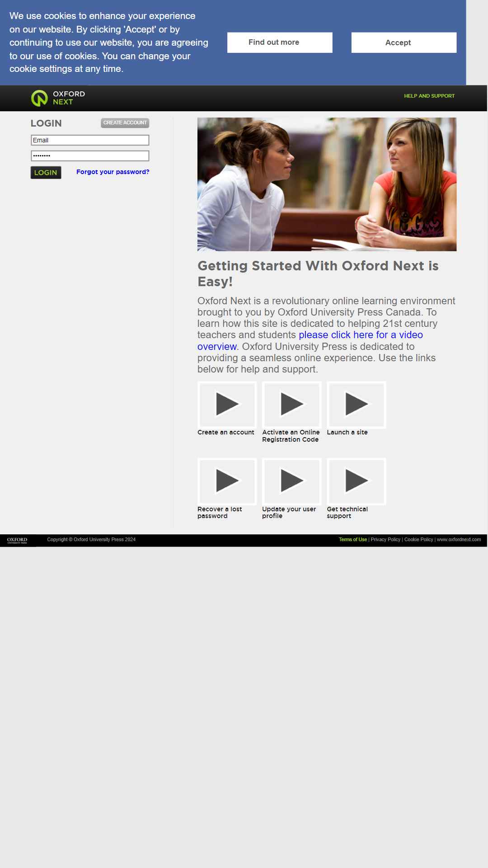488x868 pixels.
Task: Click the Oxford University Press footer logo
Action: coord(17,540)
